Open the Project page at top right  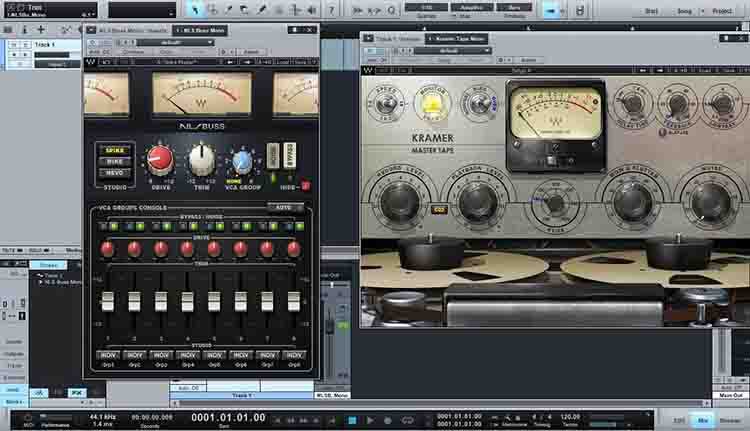(x=722, y=11)
